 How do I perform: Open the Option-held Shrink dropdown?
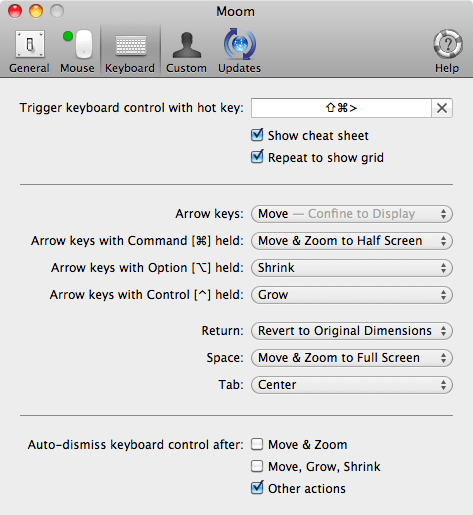coord(352,268)
